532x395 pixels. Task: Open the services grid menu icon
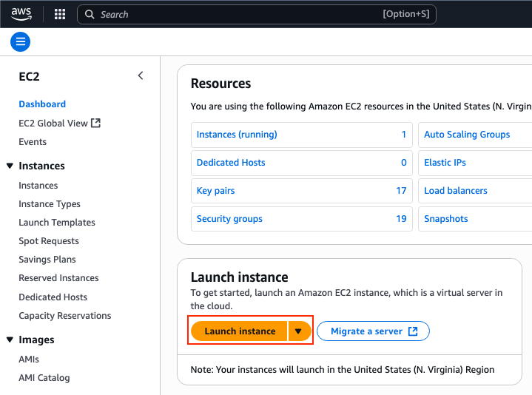[60, 14]
